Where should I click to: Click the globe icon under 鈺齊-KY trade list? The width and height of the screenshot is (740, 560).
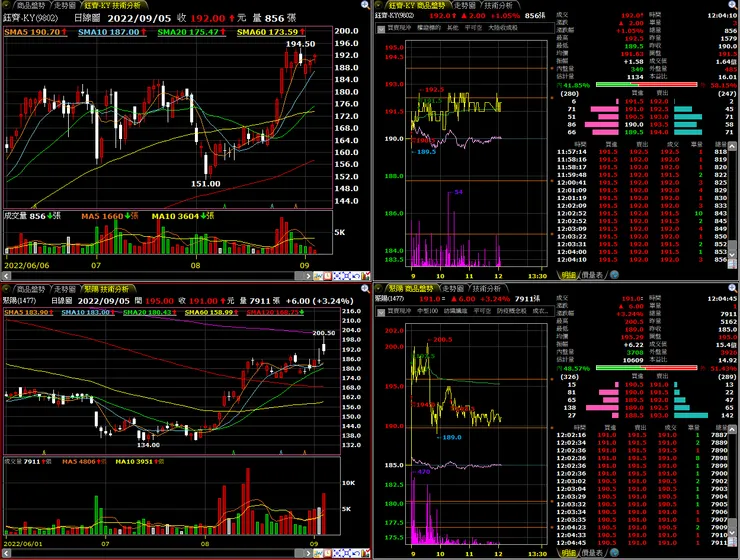coord(614,275)
